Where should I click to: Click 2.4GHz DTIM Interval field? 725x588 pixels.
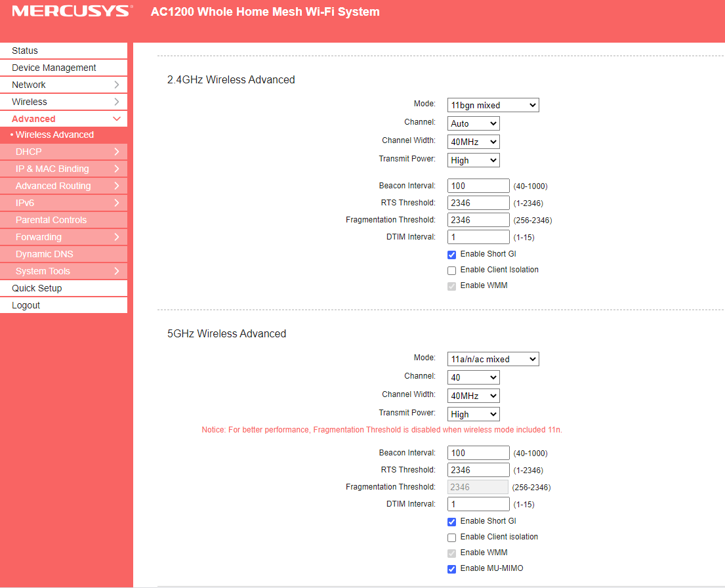(x=478, y=237)
